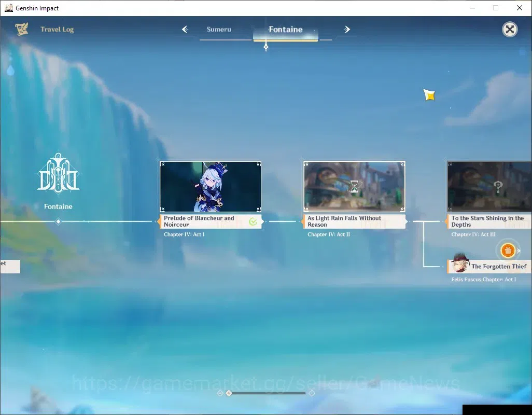Click the Chapter IV: Act III label

tap(473, 234)
